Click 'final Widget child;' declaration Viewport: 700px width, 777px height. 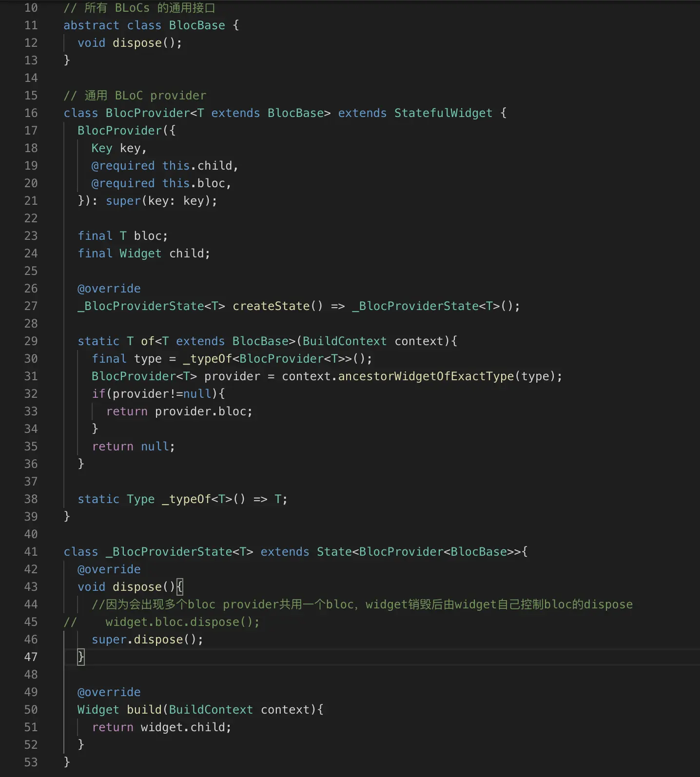(x=144, y=253)
